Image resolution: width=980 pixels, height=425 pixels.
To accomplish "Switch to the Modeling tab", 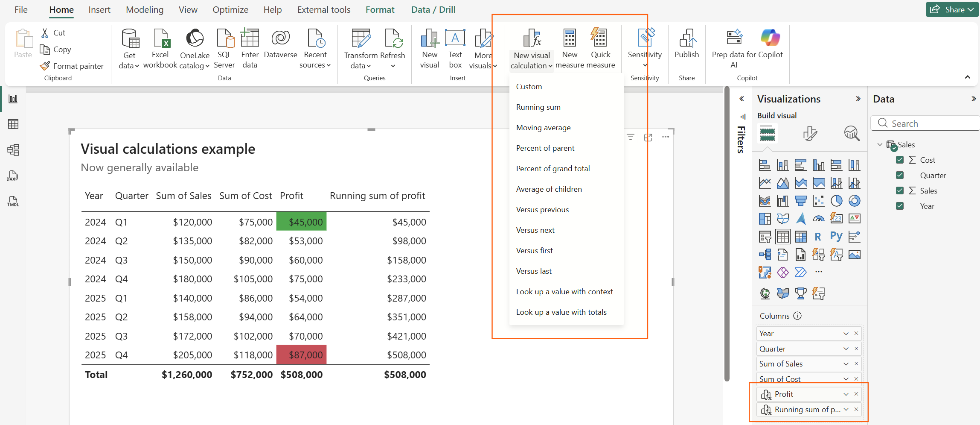I will (x=145, y=9).
